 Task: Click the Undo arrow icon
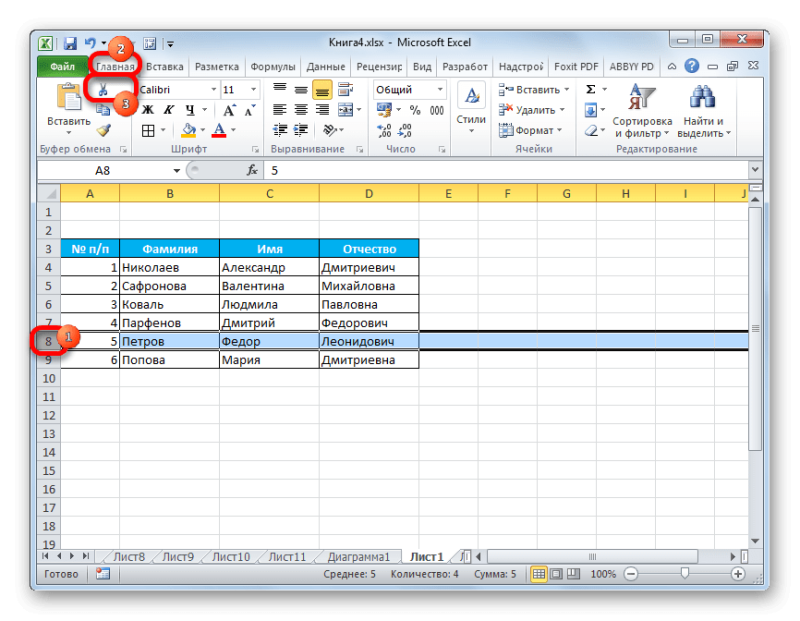click(x=91, y=43)
